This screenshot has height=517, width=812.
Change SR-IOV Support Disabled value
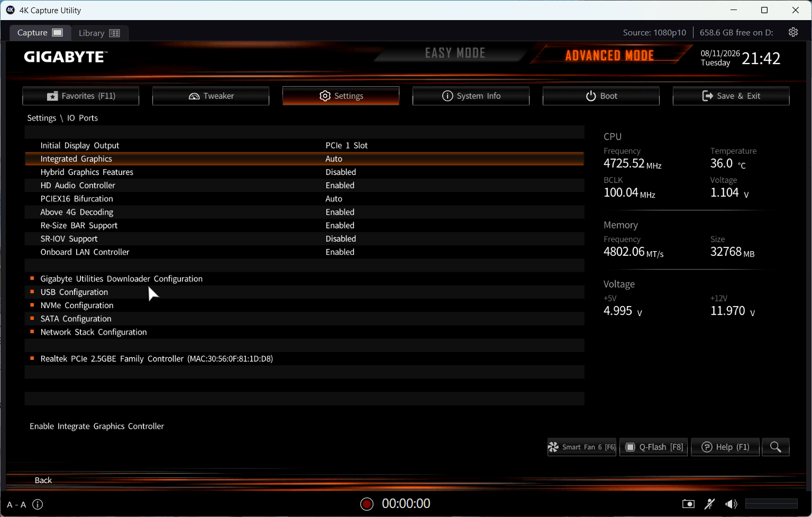click(x=341, y=238)
